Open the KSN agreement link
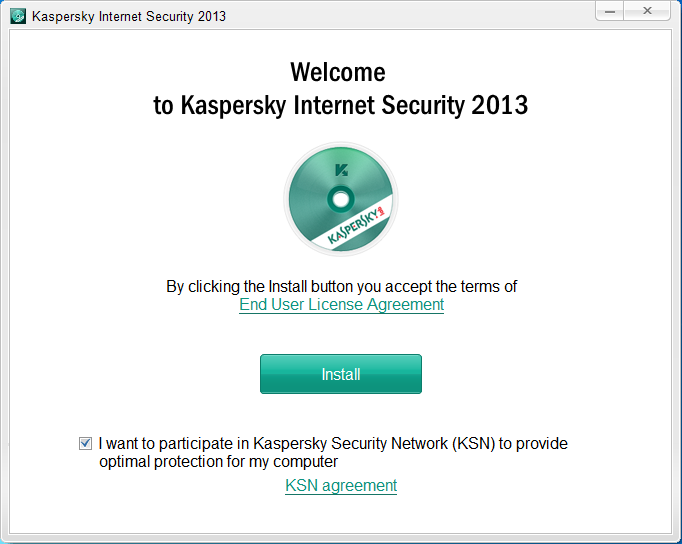 [x=341, y=486]
